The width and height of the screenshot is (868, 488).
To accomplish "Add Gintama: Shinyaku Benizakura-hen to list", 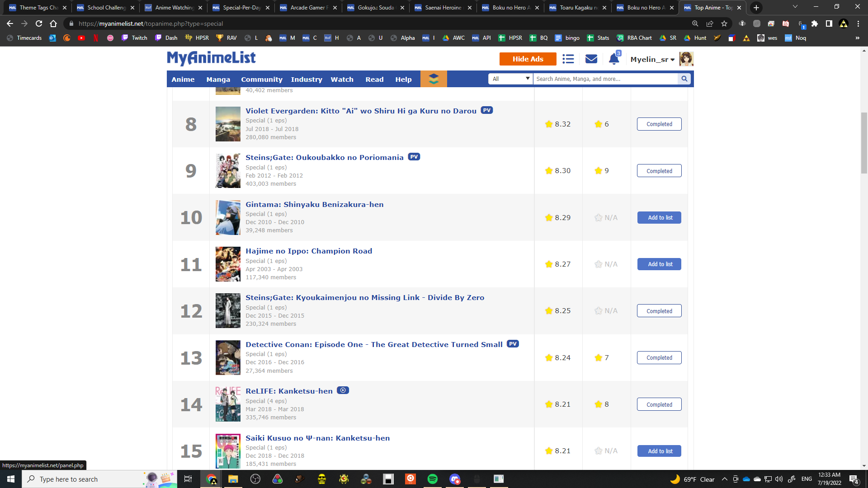I will tap(659, 218).
